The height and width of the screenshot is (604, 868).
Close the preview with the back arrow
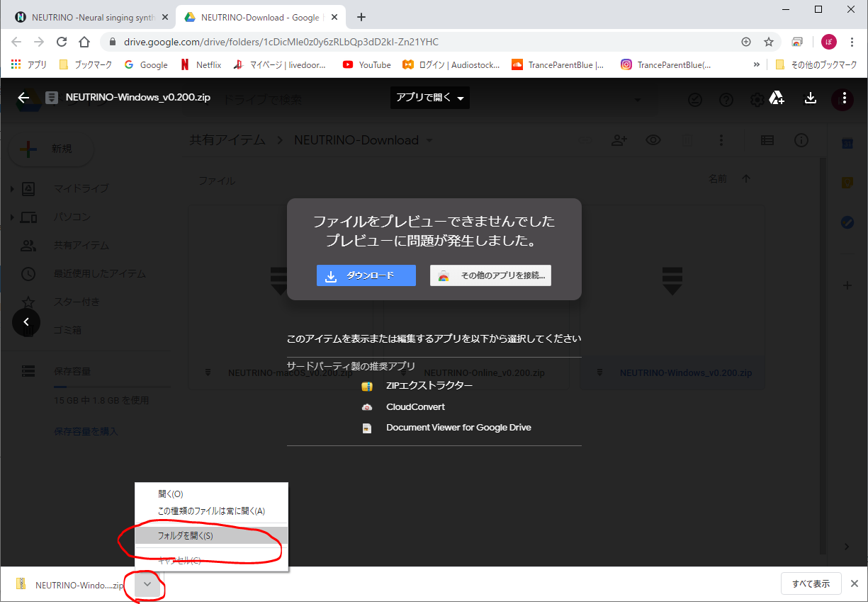point(24,98)
